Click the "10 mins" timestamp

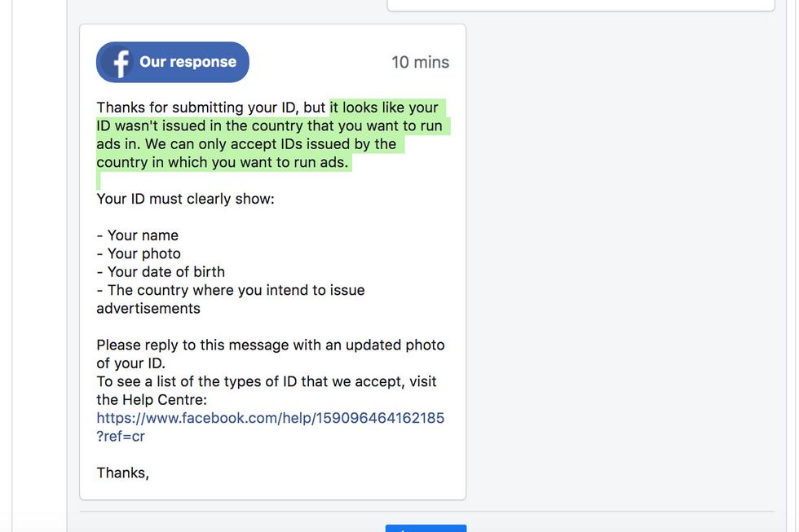coord(420,62)
